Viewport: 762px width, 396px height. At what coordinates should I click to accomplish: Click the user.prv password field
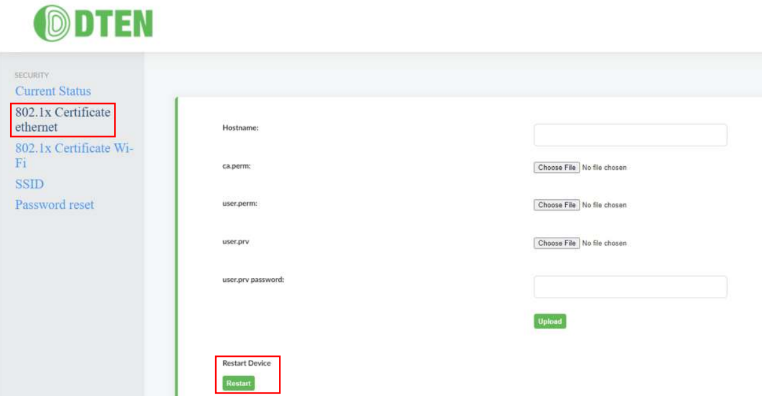click(630, 287)
